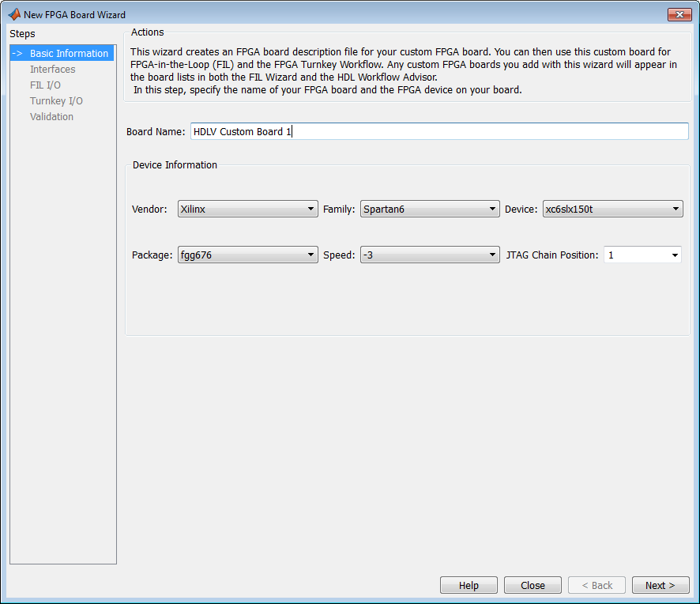Click the MATLAB logo icon in title bar
The image size is (700, 604).
(14, 14)
